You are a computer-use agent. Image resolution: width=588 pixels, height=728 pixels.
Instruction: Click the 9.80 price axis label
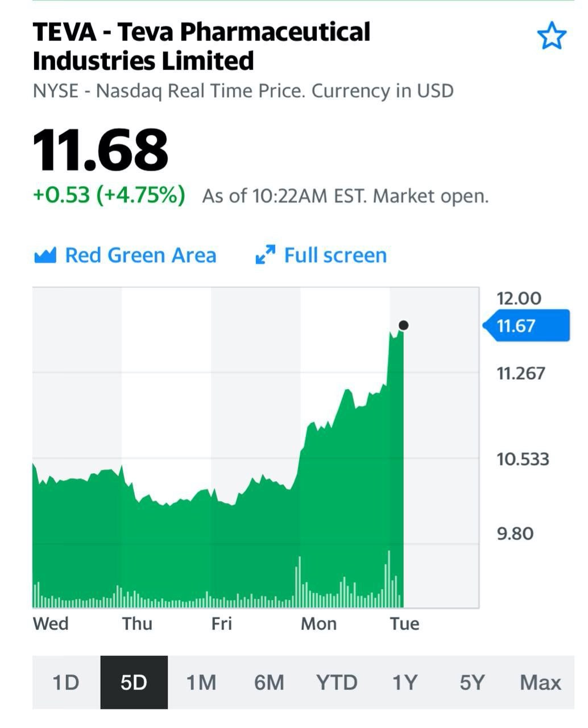click(x=515, y=533)
